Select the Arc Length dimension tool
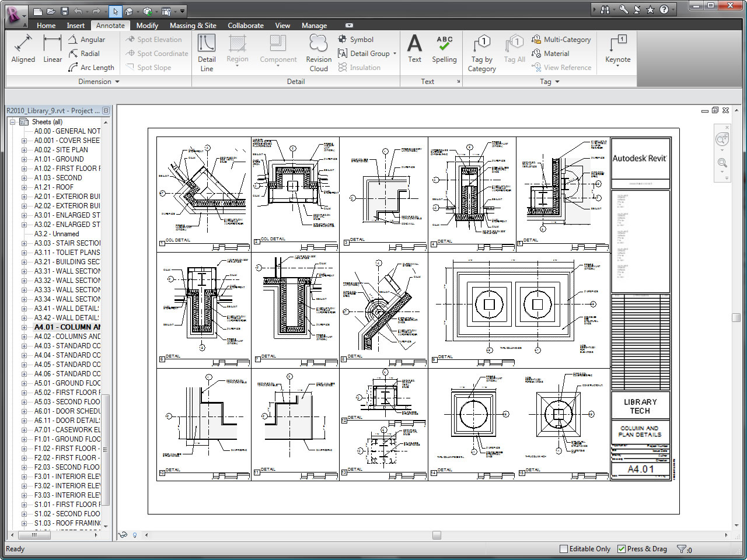Image resolution: width=747 pixels, height=560 pixels. 91,68
